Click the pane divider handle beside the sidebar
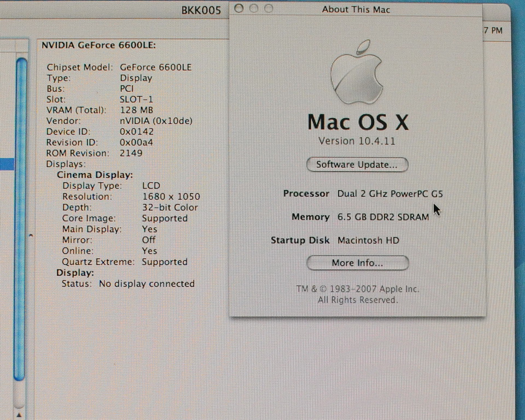This screenshot has width=525, height=420. [31, 236]
